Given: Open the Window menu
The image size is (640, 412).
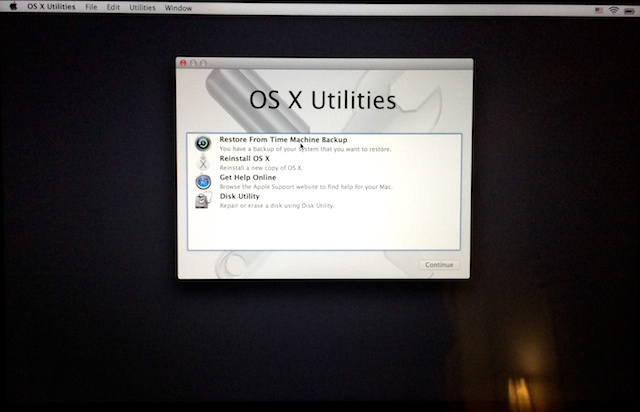Looking at the screenshot, I should pos(178,8).
